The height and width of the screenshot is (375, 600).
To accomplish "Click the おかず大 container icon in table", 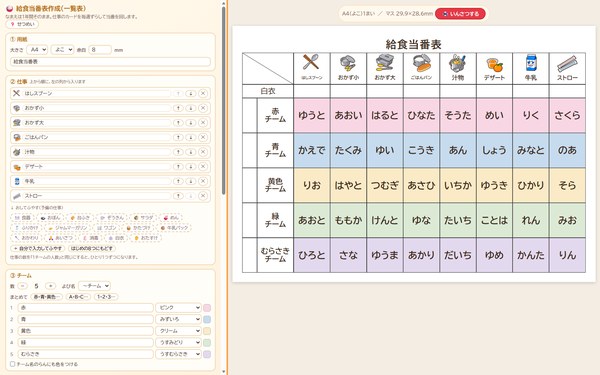I will point(385,63).
